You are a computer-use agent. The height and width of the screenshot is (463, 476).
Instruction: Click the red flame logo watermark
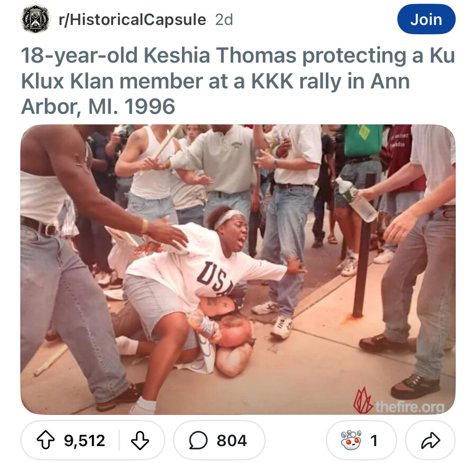[363, 401]
